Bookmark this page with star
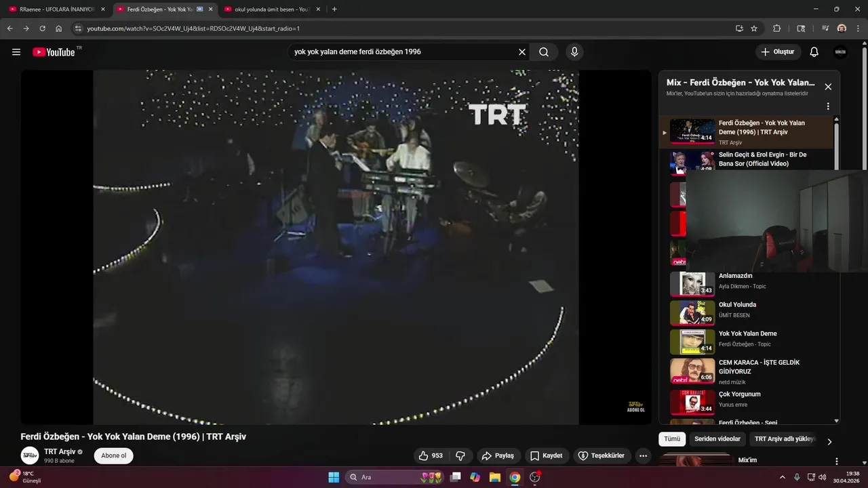Image resolution: width=868 pixels, height=488 pixels. (x=754, y=28)
